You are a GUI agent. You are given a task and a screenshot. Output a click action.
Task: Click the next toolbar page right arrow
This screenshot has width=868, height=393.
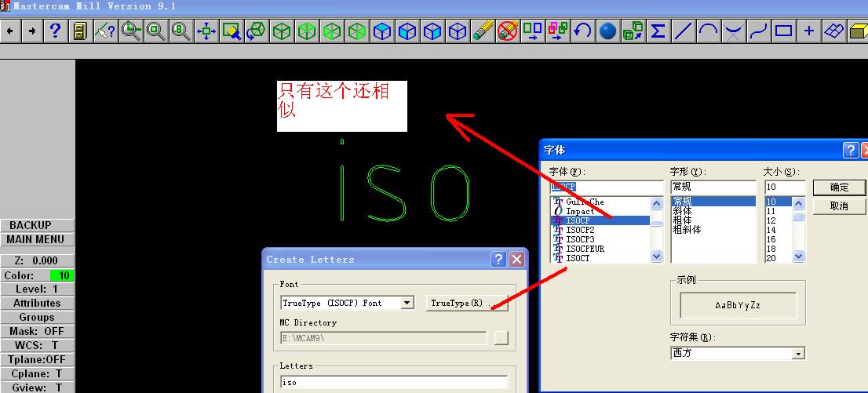(x=32, y=31)
